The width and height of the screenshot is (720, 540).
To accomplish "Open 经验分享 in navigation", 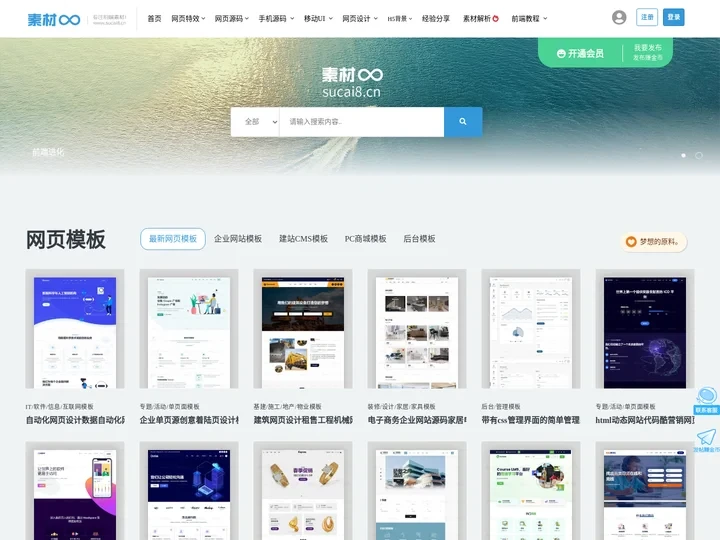I will 436,19.
